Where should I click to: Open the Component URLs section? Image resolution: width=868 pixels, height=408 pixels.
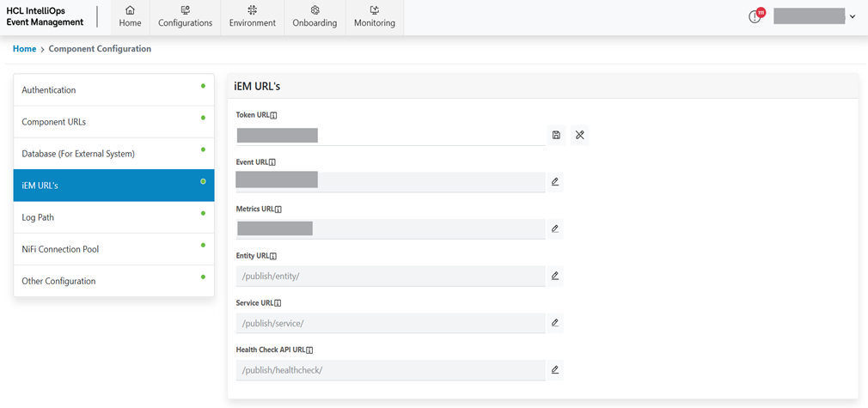point(113,122)
